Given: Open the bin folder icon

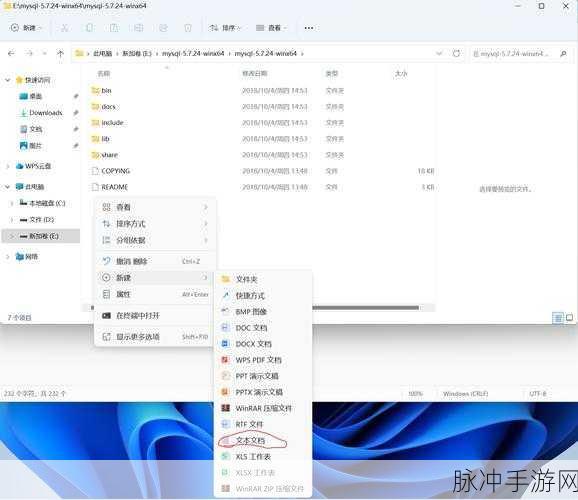Looking at the screenshot, I should (95, 90).
